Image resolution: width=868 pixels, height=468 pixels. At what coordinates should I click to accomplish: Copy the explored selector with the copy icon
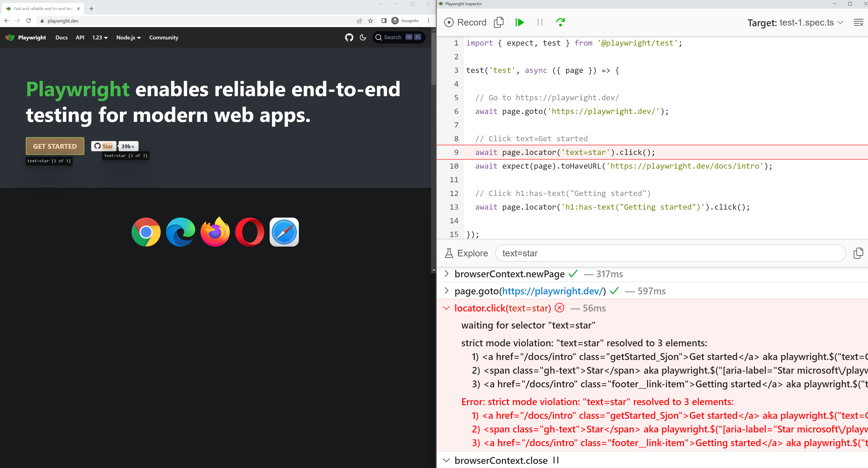tap(858, 253)
